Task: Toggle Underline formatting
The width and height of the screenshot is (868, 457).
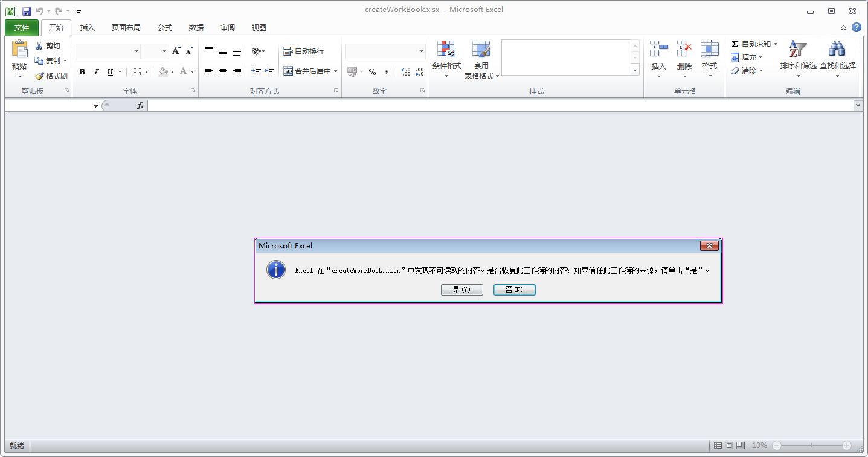Action: tap(110, 72)
